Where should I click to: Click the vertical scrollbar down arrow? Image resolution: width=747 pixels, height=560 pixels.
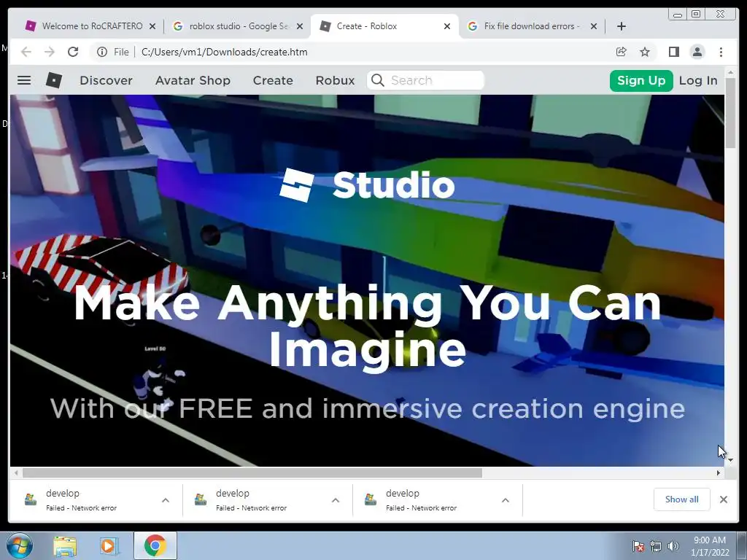tap(730, 460)
